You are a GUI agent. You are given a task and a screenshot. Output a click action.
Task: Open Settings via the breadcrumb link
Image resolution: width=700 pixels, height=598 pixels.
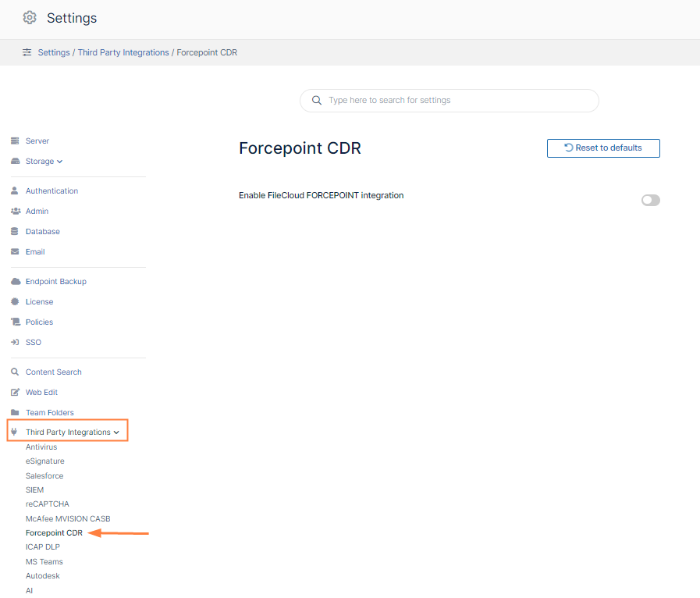click(54, 52)
